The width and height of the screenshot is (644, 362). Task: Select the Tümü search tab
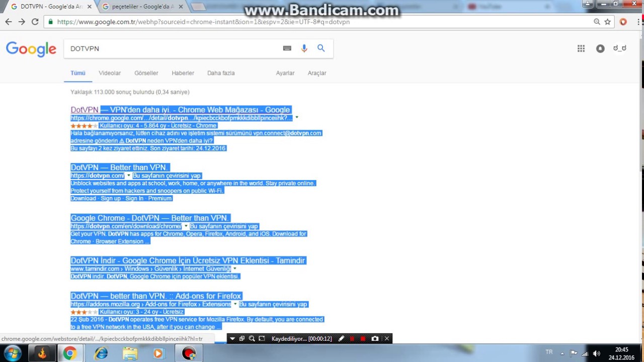coord(78,73)
